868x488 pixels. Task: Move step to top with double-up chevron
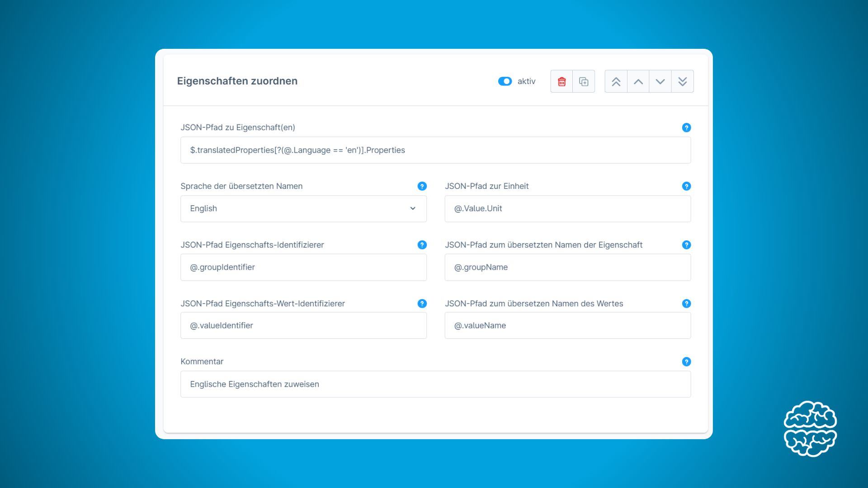click(x=616, y=81)
